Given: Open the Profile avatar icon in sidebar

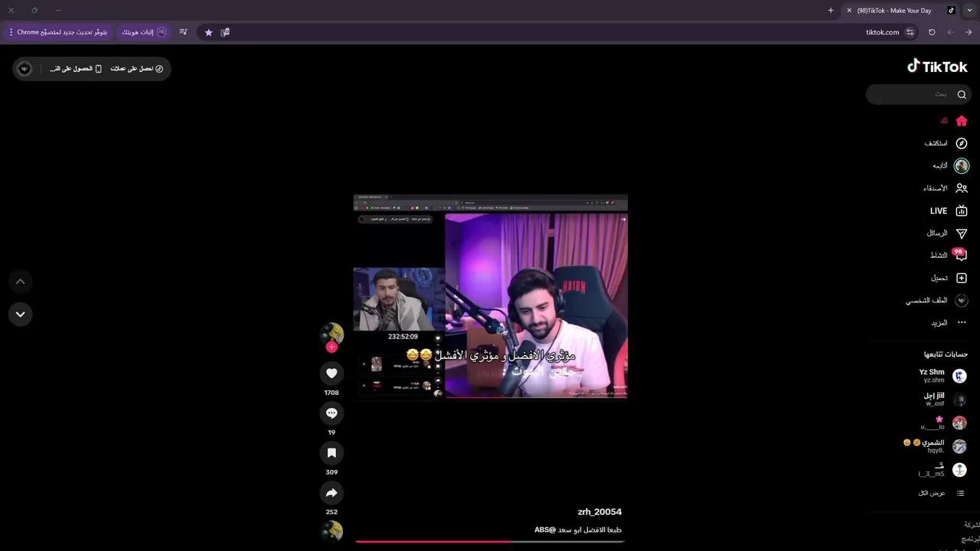Looking at the screenshot, I should (x=962, y=301).
